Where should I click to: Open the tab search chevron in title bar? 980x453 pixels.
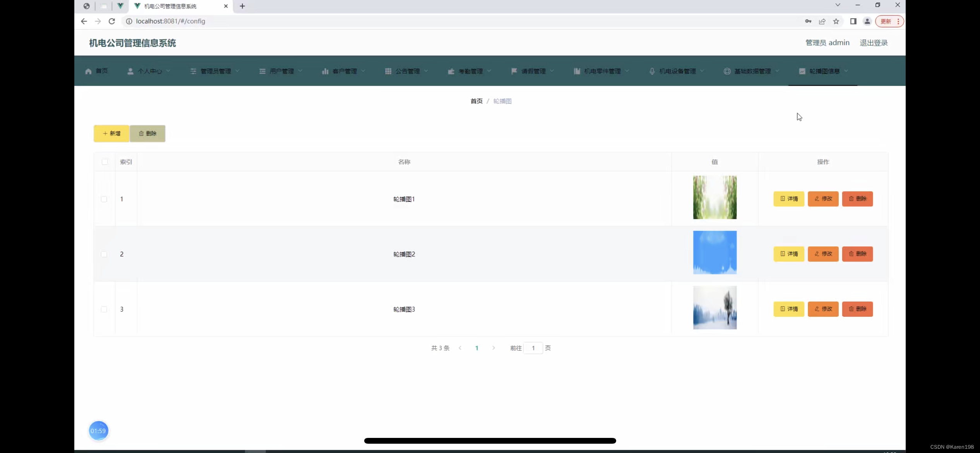pos(838,5)
